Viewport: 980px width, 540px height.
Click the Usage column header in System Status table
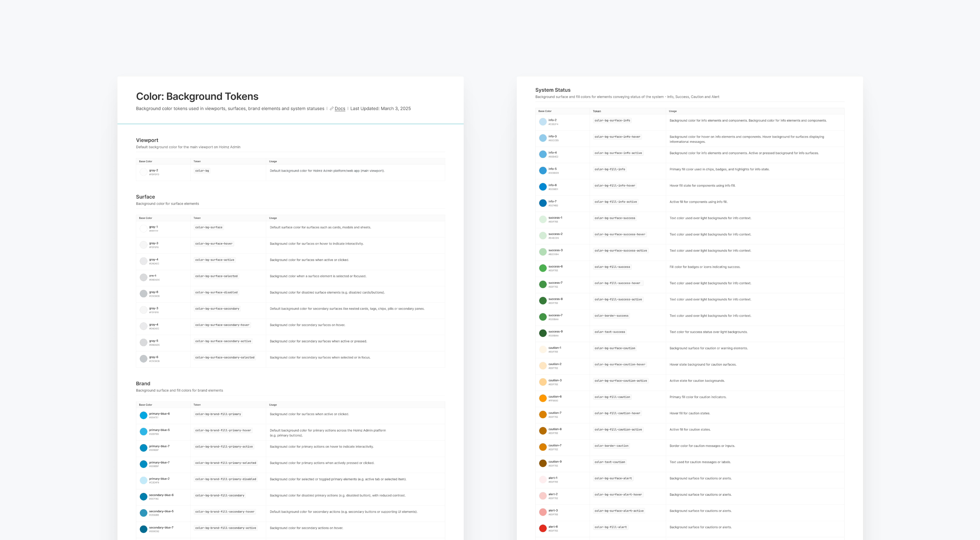tap(673, 111)
